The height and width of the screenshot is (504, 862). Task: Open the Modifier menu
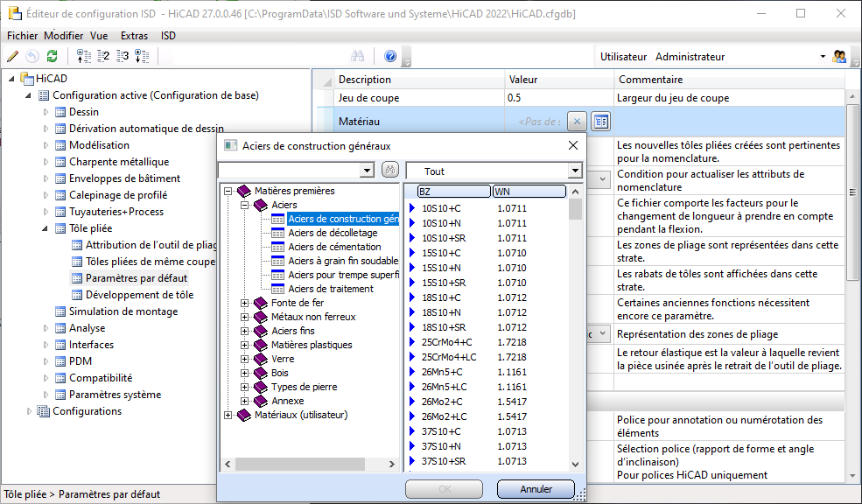[64, 36]
